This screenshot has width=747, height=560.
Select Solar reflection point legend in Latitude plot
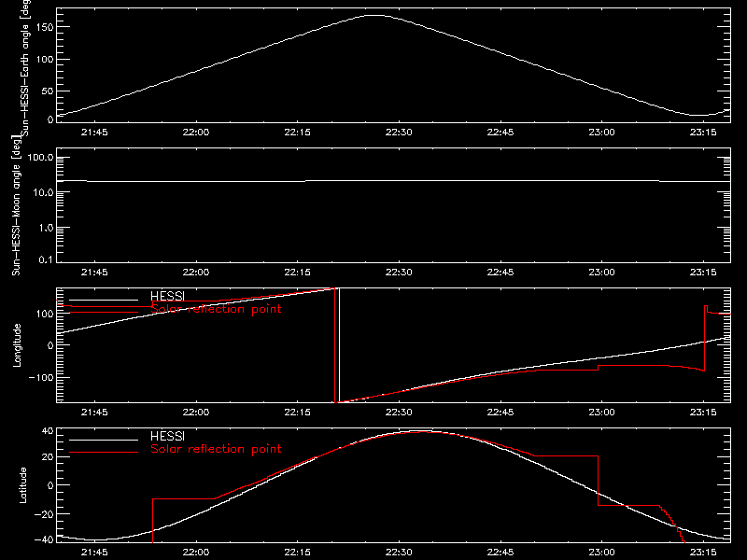[216, 449]
